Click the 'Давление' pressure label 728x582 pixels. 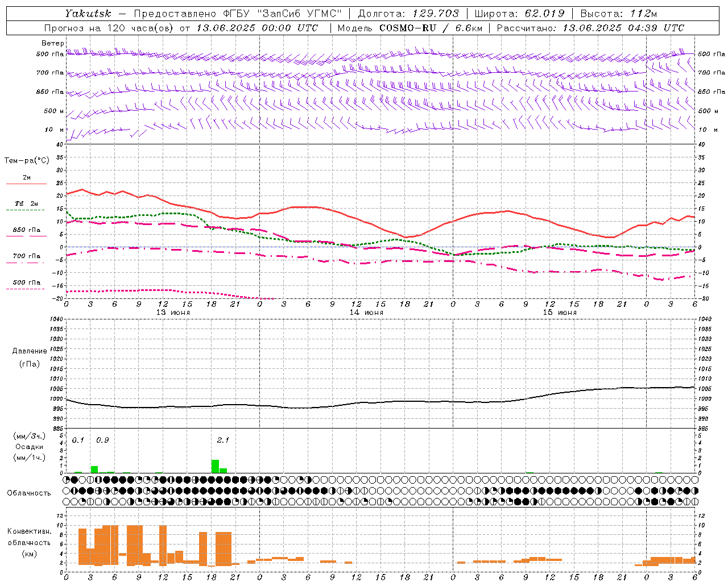click(x=30, y=351)
